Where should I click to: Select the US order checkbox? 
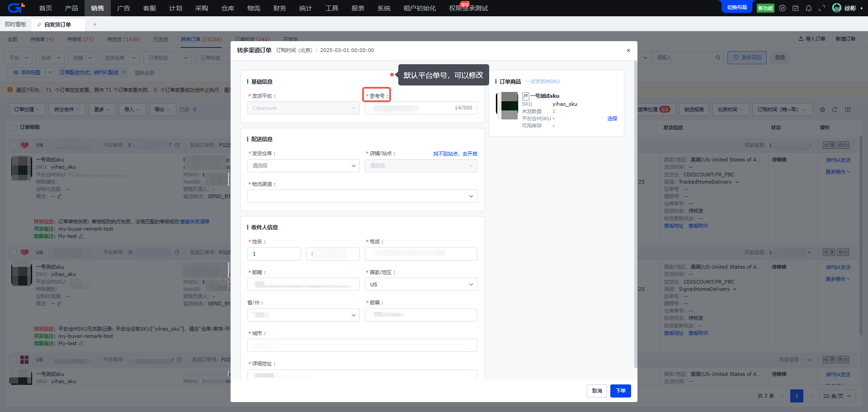point(14,360)
